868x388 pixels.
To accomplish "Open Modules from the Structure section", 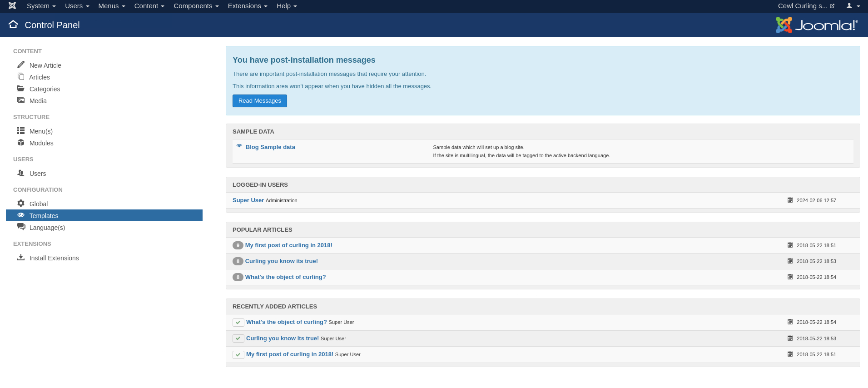I will pyautogui.click(x=41, y=143).
